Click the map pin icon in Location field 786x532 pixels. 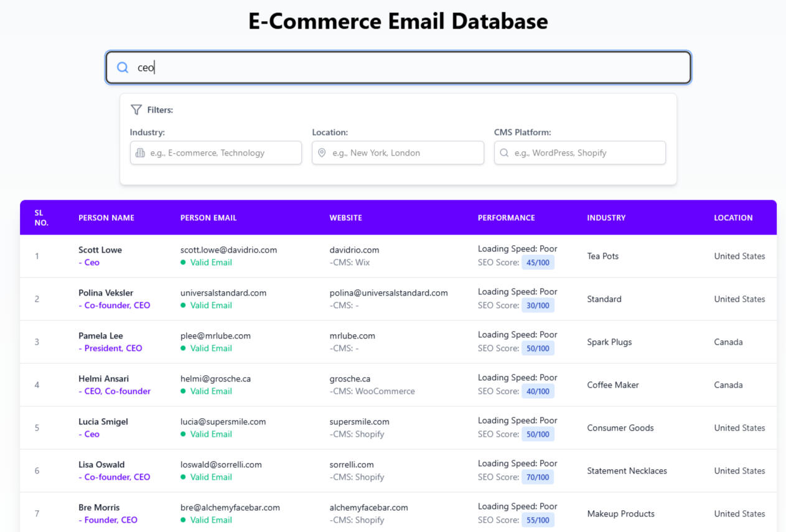322,153
